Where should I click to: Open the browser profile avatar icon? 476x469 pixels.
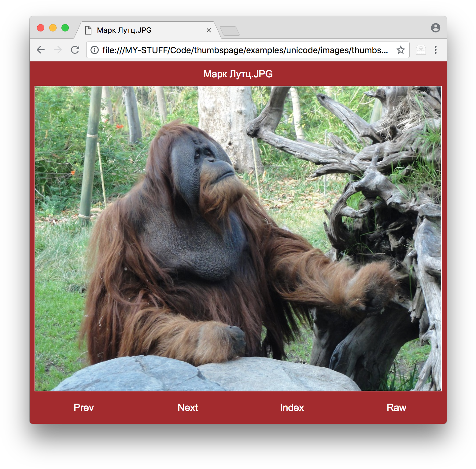(435, 28)
